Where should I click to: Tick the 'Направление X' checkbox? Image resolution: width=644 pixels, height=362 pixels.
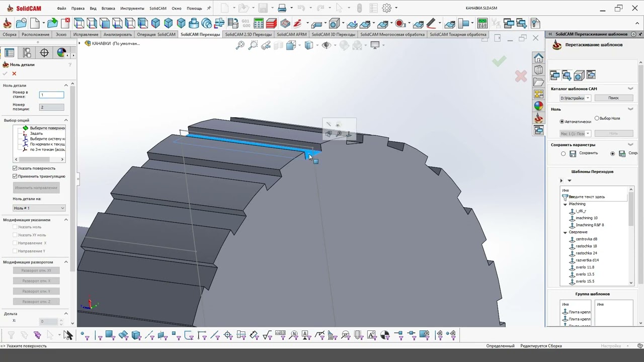15,243
